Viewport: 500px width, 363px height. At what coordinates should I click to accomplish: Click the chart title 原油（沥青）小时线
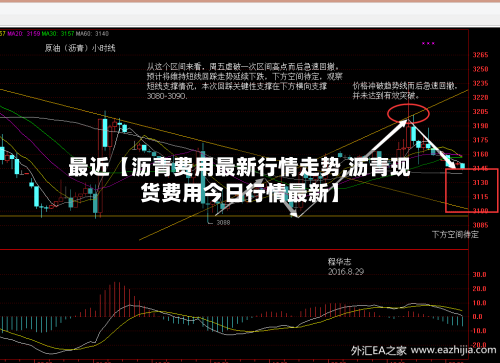[x=80, y=48]
